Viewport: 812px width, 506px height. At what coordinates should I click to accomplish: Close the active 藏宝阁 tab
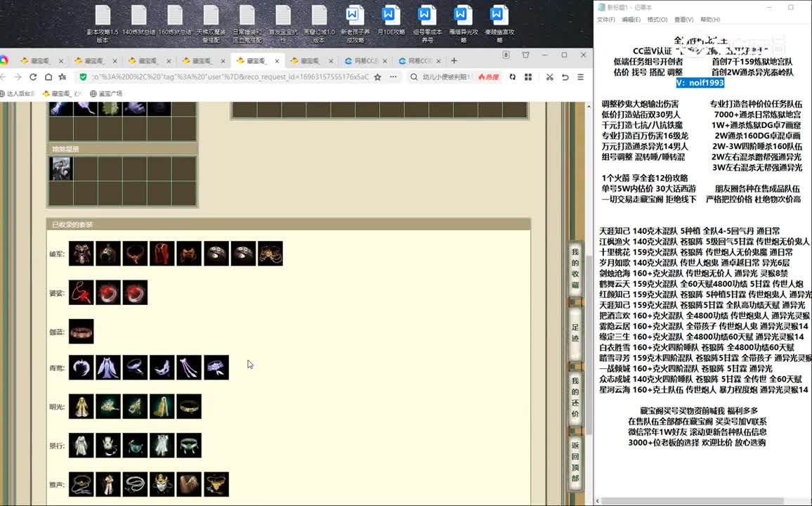point(277,60)
